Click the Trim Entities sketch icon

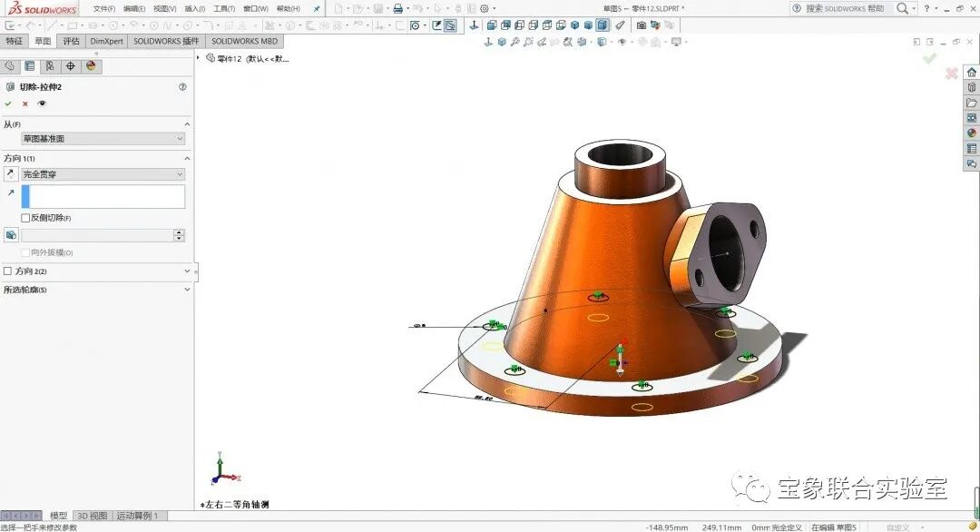click(269, 25)
